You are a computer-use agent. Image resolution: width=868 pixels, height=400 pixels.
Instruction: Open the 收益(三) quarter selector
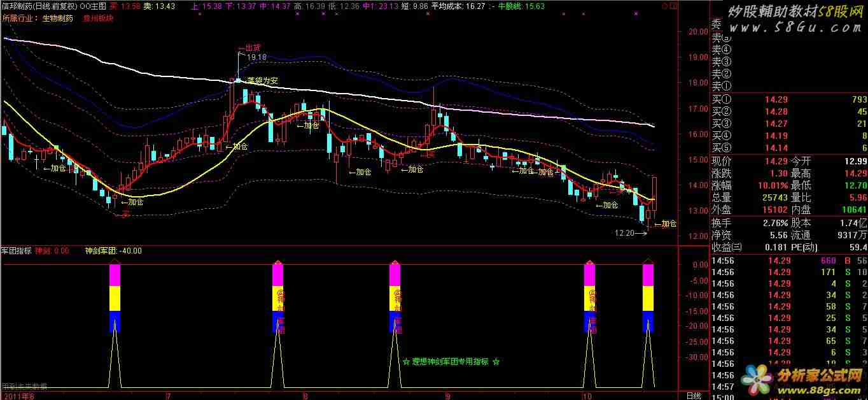point(727,247)
